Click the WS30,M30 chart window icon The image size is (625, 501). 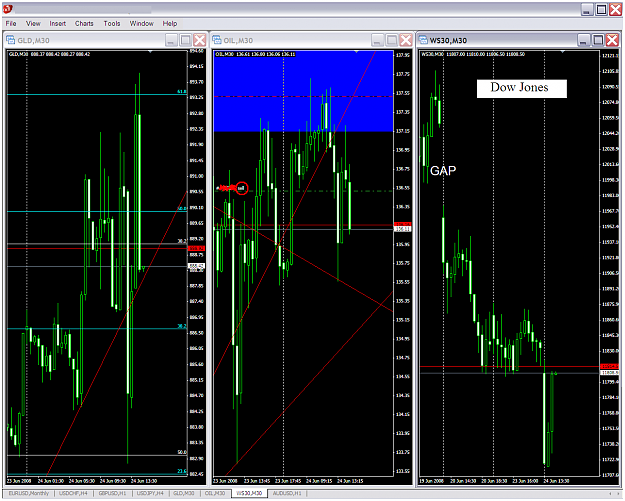tap(423, 40)
